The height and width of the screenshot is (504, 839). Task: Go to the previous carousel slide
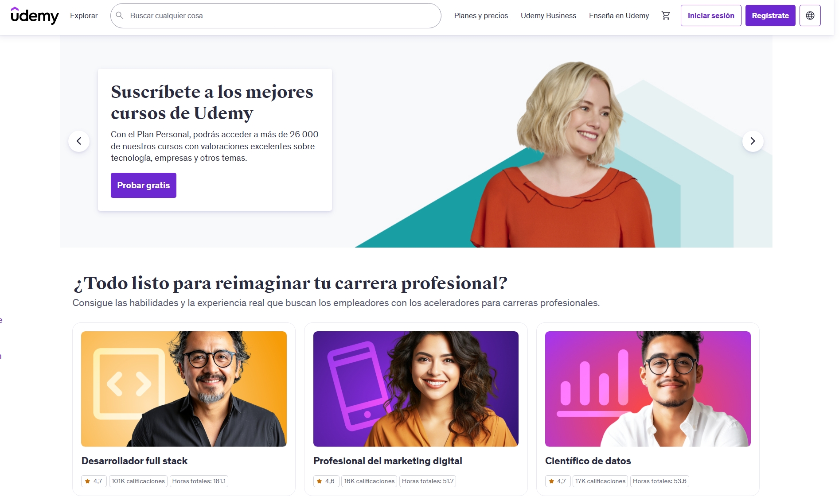(79, 141)
